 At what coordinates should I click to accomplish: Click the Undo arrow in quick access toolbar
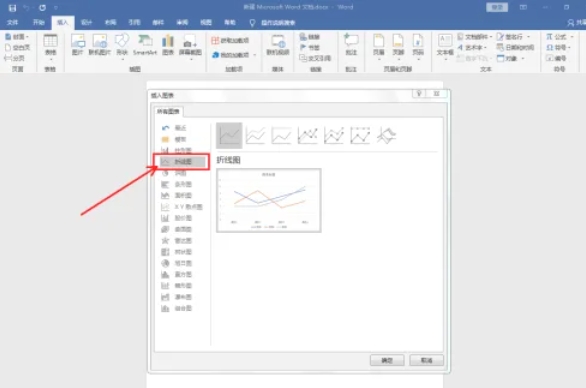27,7
